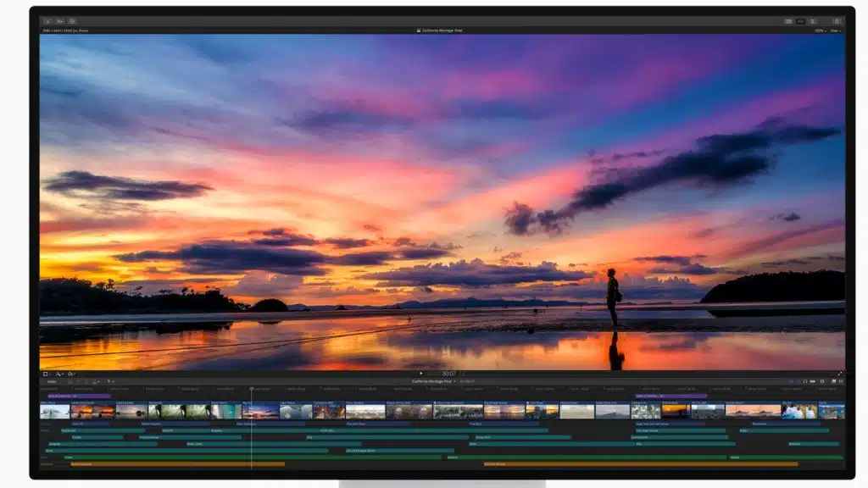Toggle the timeline panel visibility

click(x=800, y=21)
